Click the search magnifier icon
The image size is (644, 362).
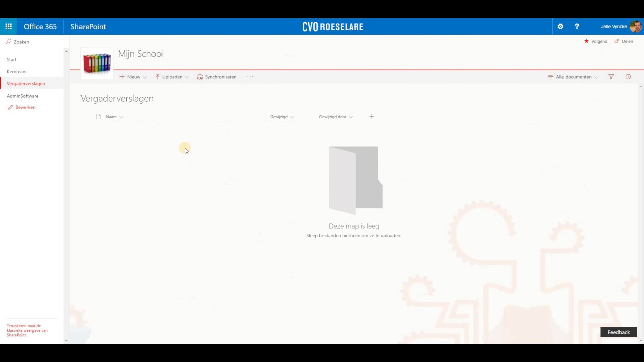(x=9, y=42)
